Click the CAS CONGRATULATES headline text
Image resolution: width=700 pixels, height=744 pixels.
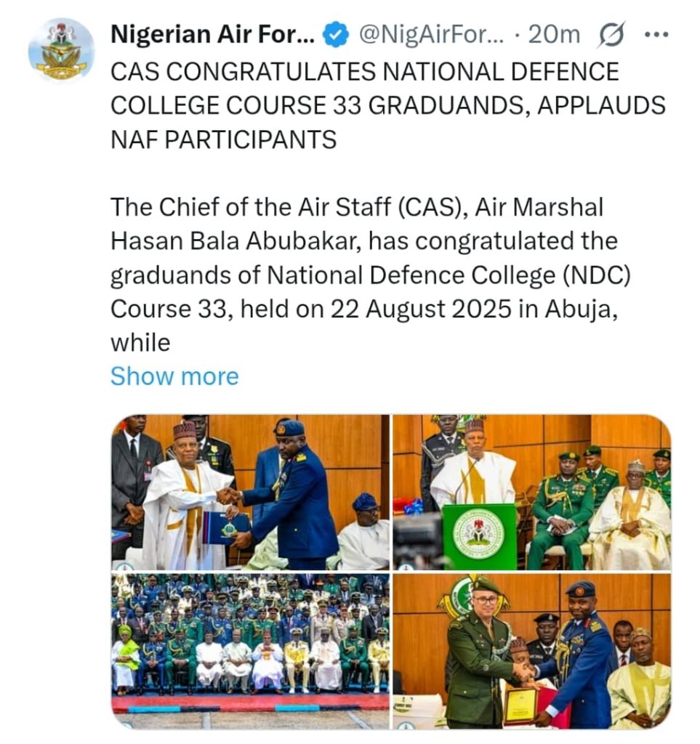point(387,106)
